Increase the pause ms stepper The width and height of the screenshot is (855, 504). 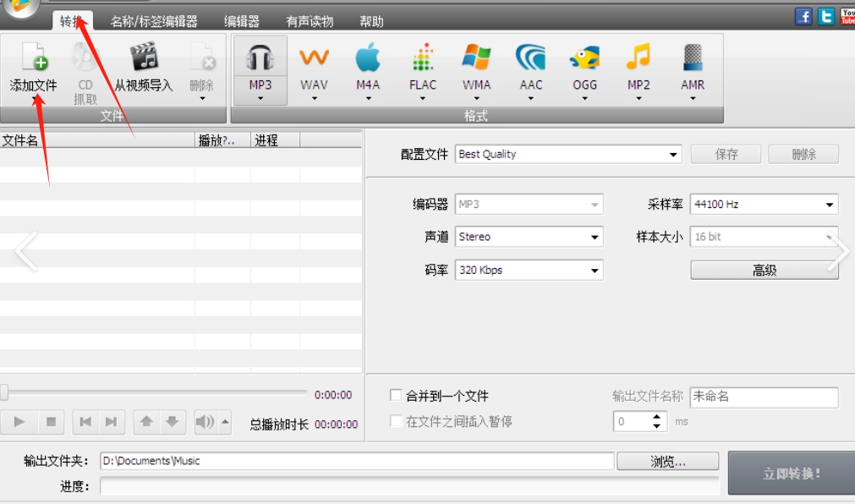point(656,417)
